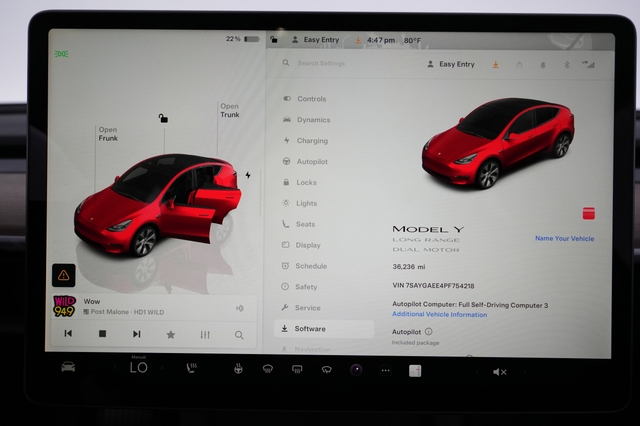Screen dimensions: 640x426
Task: Skip to previous track
Action: 68,333
